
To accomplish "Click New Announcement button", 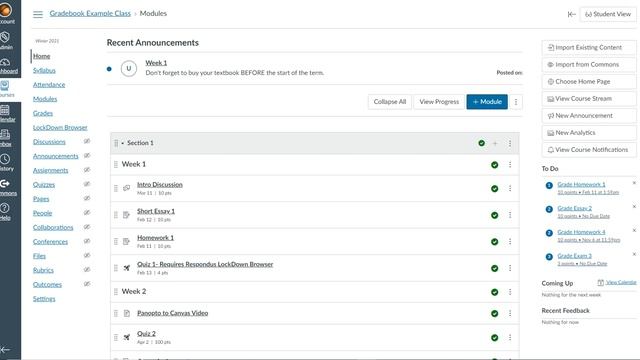I will click(589, 116).
